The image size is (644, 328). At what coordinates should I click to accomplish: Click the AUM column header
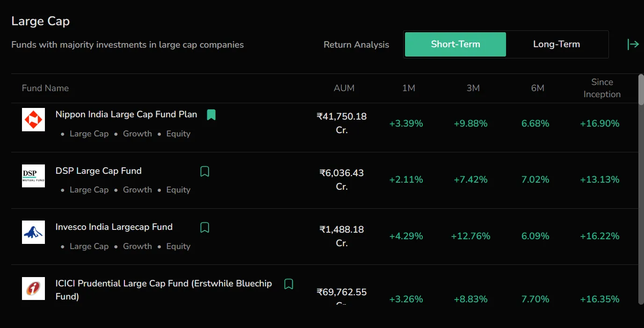point(344,88)
